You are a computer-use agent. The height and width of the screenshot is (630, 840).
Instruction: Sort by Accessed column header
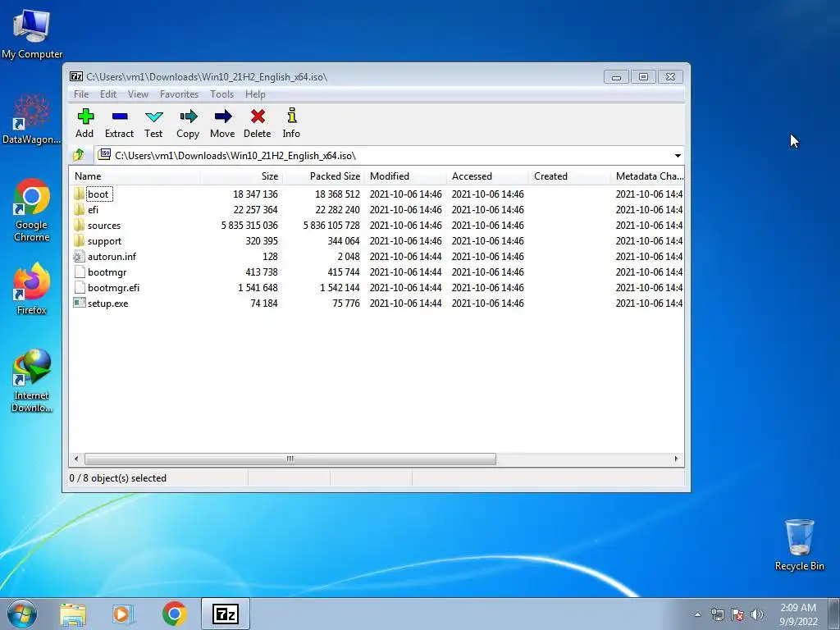(487, 176)
